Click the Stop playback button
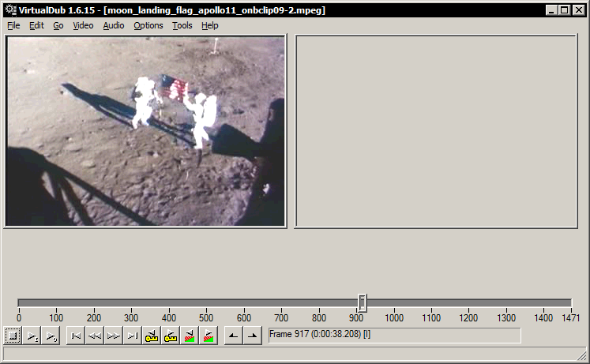590x364 pixels. click(13, 336)
